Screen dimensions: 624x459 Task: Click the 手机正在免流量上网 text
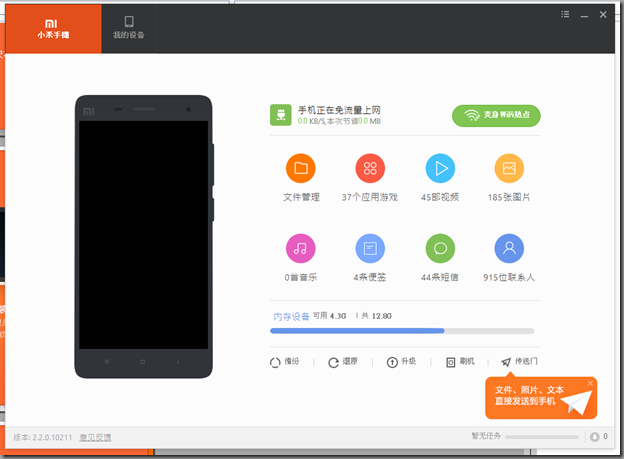[339, 110]
